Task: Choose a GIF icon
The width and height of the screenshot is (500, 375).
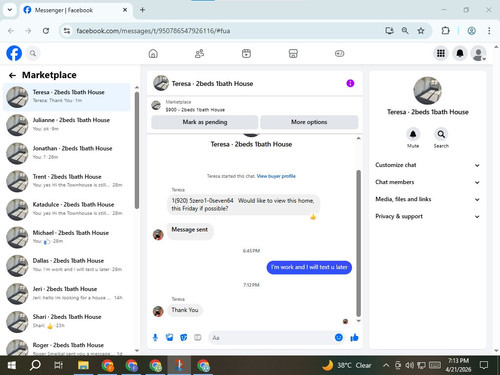Action: pyautogui.click(x=198, y=338)
